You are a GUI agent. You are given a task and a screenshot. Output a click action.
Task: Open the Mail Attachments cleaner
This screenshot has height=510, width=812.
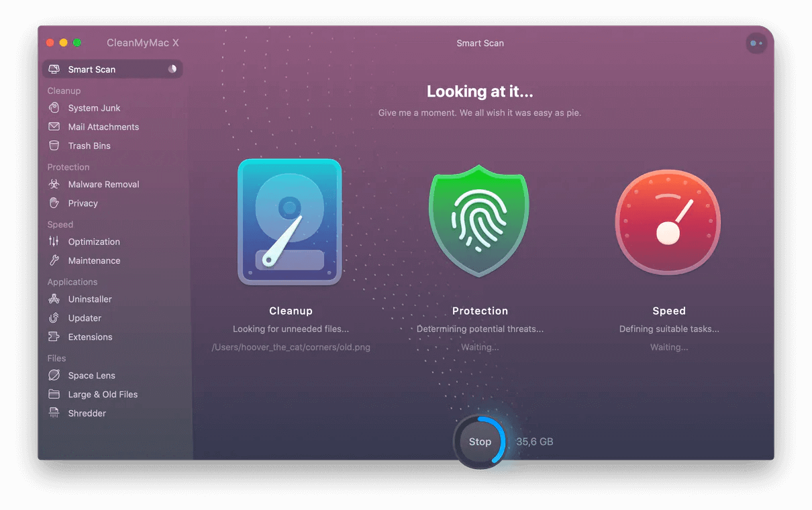[x=103, y=126]
